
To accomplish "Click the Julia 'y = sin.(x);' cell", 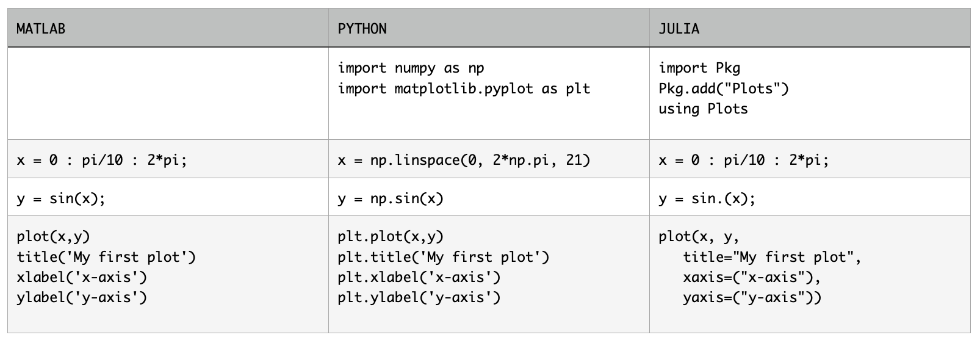I will [707, 198].
